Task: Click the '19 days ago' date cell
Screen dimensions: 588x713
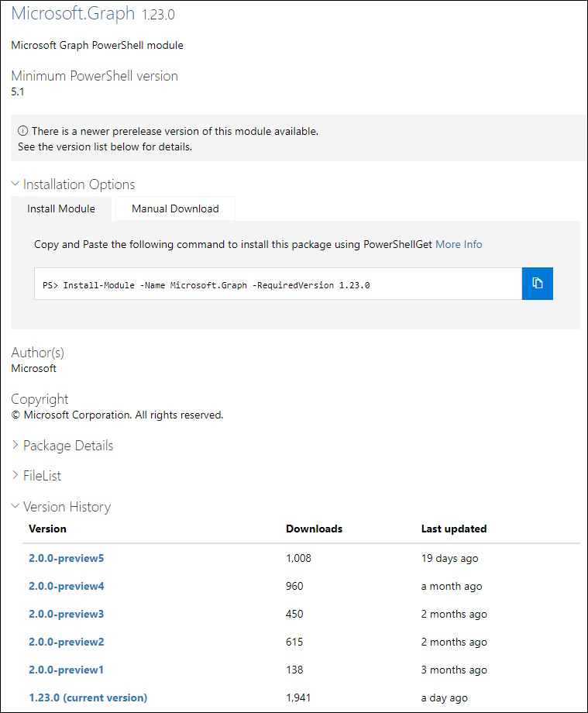Action: pos(449,559)
